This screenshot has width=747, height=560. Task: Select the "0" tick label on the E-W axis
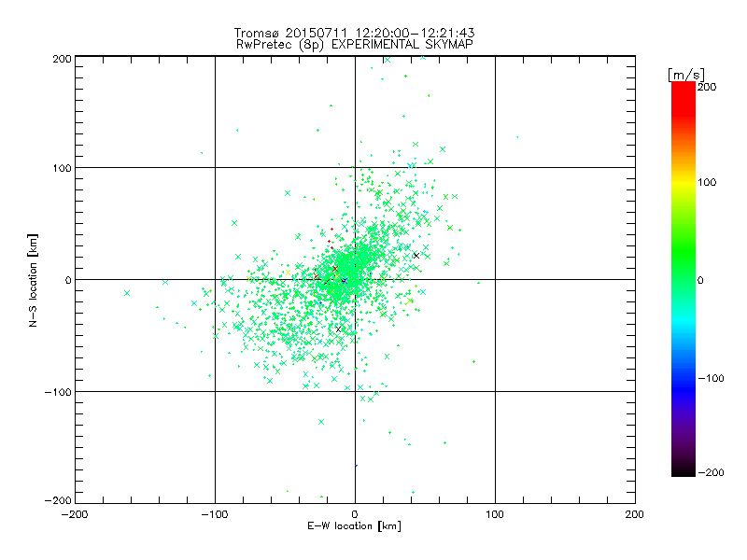pyautogui.click(x=355, y=514)
